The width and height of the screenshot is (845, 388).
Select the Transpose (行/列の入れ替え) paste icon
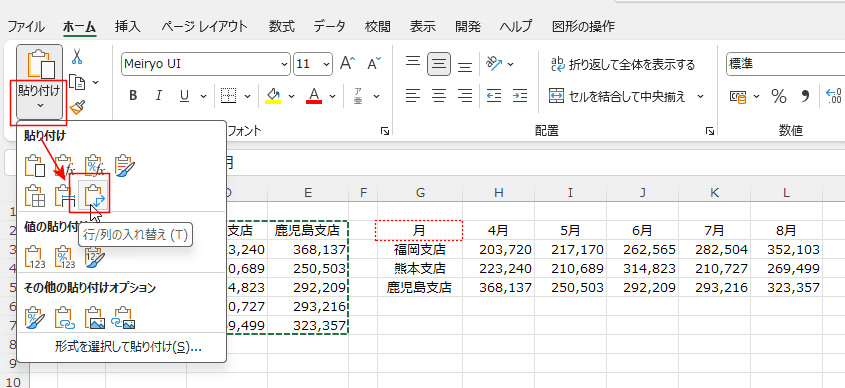click(x=95, y=195)
